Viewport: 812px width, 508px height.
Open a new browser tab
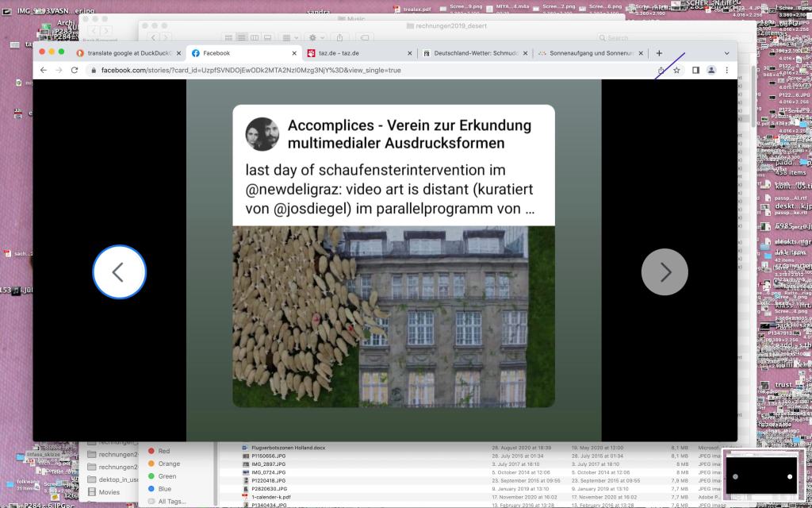click(x=659, y=53)
